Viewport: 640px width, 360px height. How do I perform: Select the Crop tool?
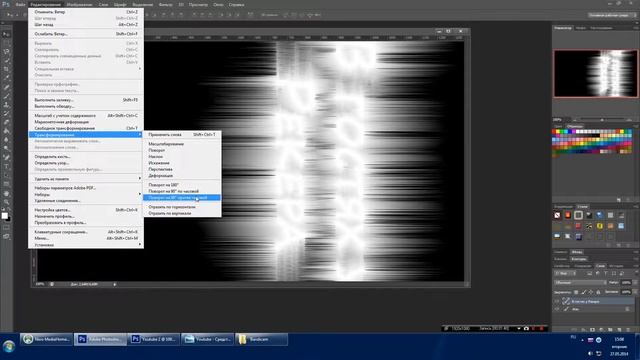point(6,69)
